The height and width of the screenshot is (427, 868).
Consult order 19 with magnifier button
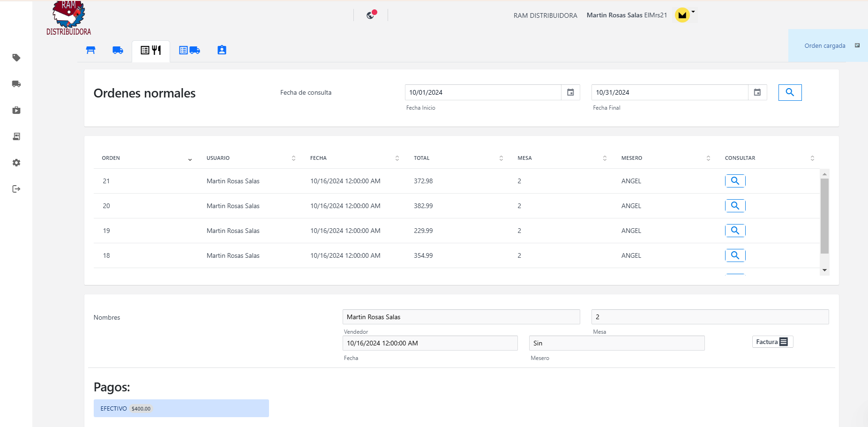click(735, 231)
